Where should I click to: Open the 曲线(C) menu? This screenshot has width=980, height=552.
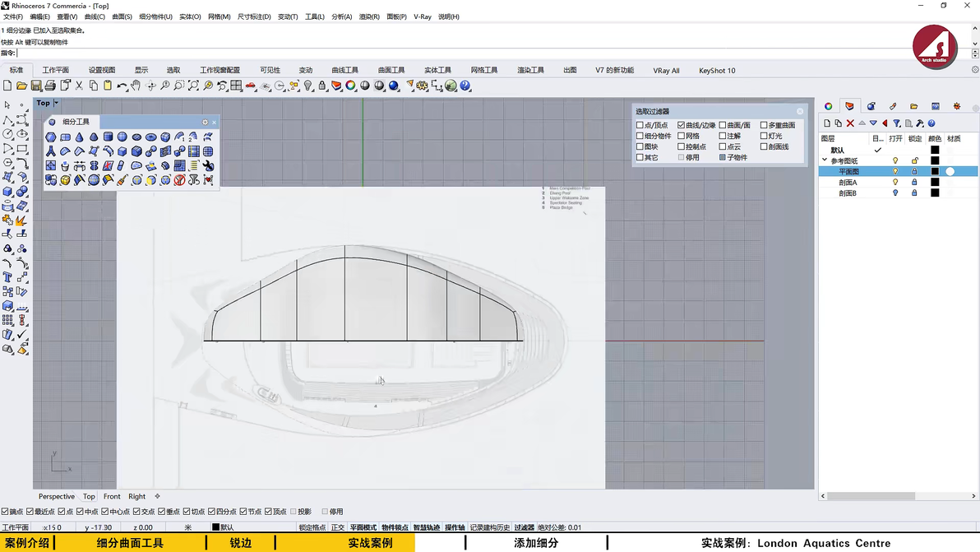coord(95,16)
